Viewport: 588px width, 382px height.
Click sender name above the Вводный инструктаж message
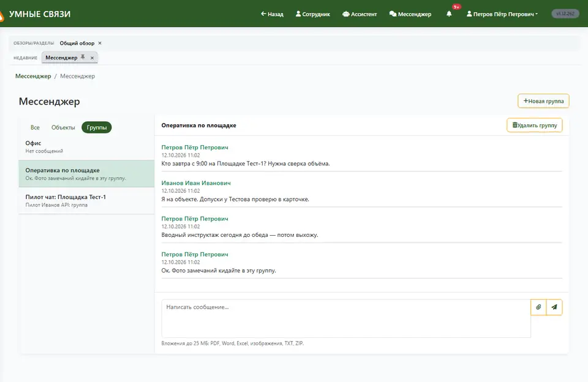(195, 219)
